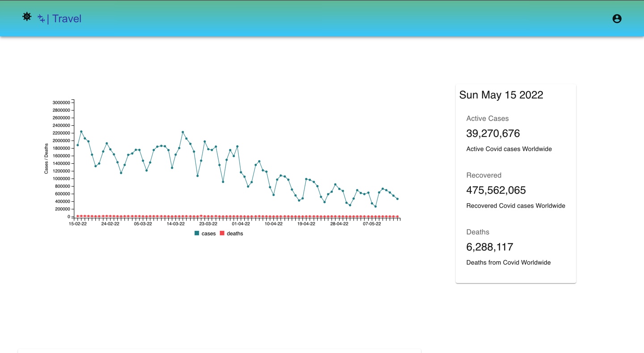This screenshot has width=644, height=353.
Task: Open the user account profile icon
Action: (617, 19)
